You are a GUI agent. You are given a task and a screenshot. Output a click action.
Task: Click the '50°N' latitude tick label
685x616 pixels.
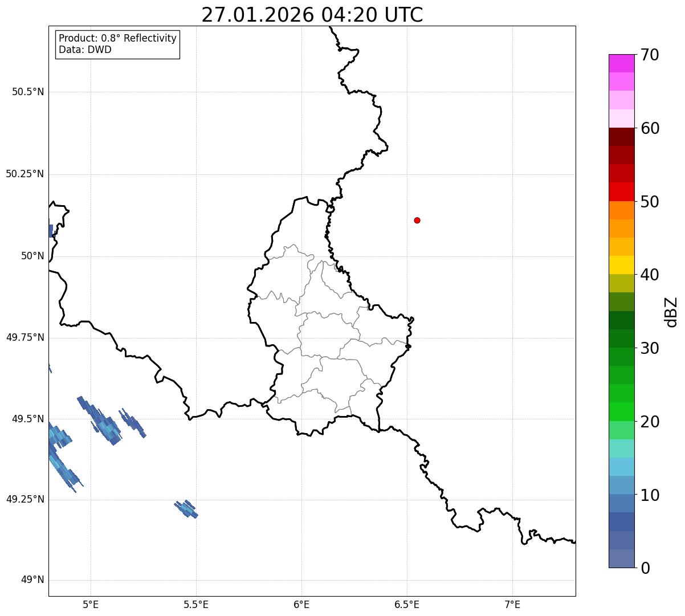pyautogui.click(x=32, y=256)
